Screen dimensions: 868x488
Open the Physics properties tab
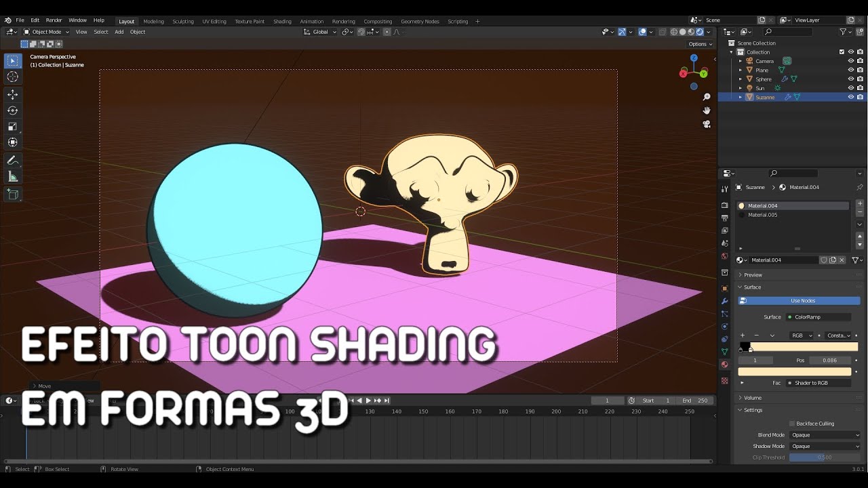click(724, 326)
